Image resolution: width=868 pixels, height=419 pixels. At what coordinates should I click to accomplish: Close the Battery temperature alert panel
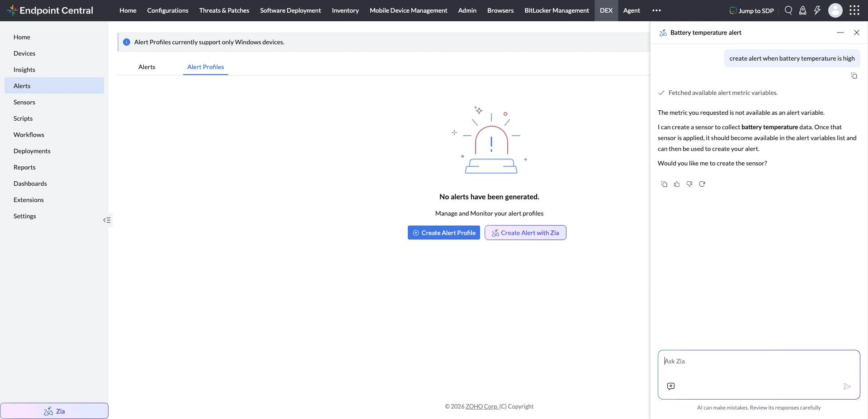point(857,33)
